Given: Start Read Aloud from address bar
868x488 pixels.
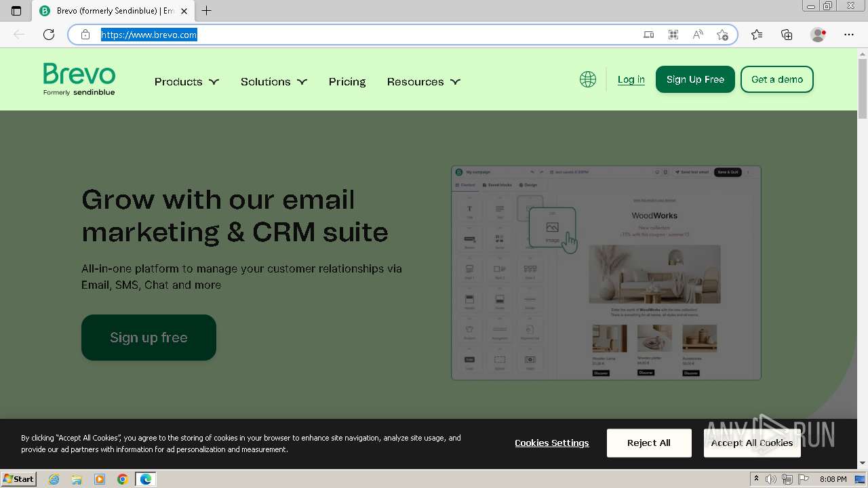Looking at the screenshot, I should click(698, 35).
